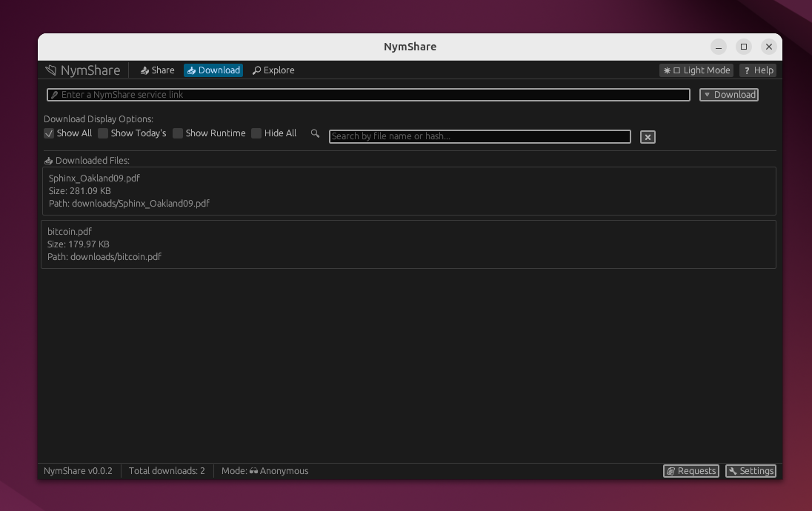Click NymShare v0.0.2 version label

click(78, 470)
